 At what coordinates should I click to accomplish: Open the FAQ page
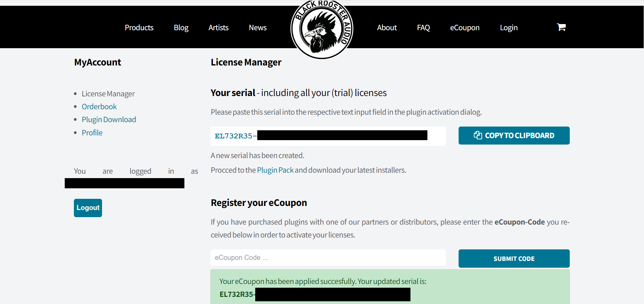(x=423, y=28)
